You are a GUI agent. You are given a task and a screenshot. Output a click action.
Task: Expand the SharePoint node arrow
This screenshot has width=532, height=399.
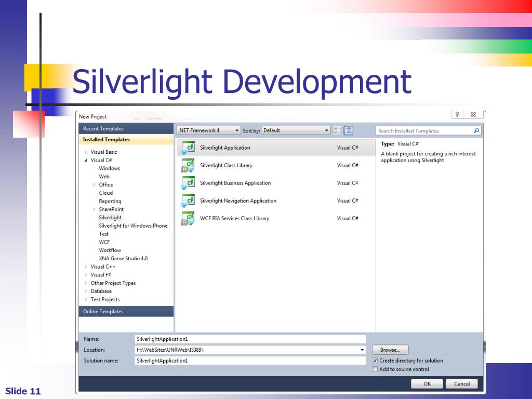point(95,209)
